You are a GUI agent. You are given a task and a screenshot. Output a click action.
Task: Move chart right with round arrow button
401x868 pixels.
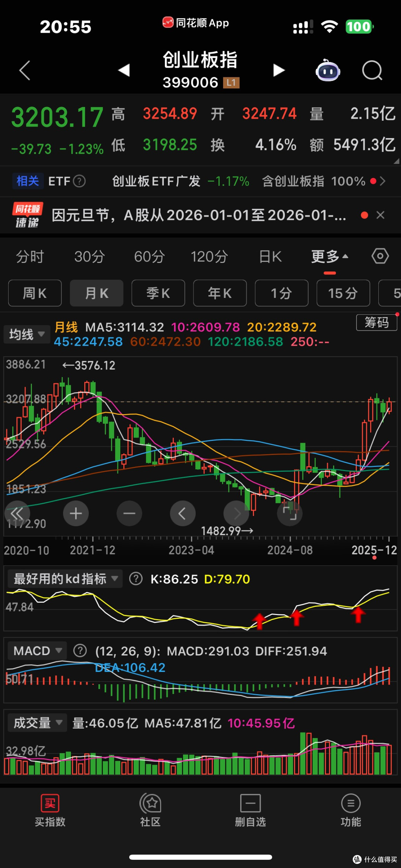tap(236, 513)
